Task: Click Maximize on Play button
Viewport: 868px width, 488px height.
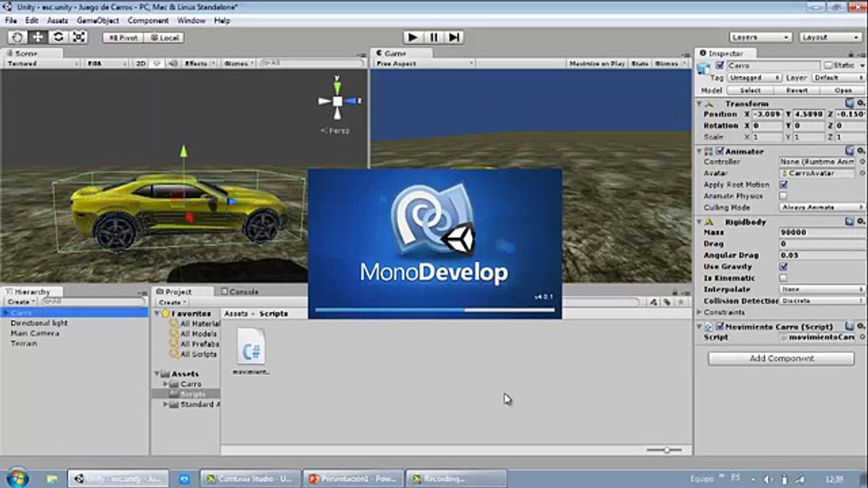Action: (597, 63)
